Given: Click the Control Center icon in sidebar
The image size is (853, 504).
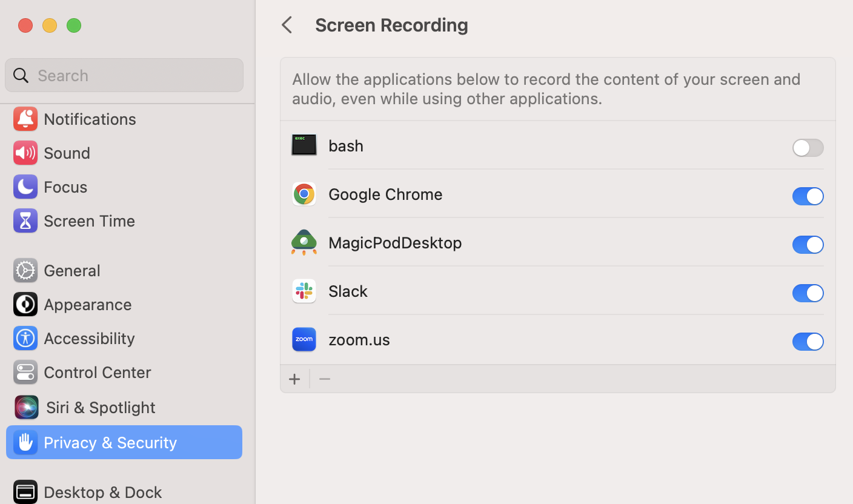Looking at the screenshot, I should [x=25, y=372].
